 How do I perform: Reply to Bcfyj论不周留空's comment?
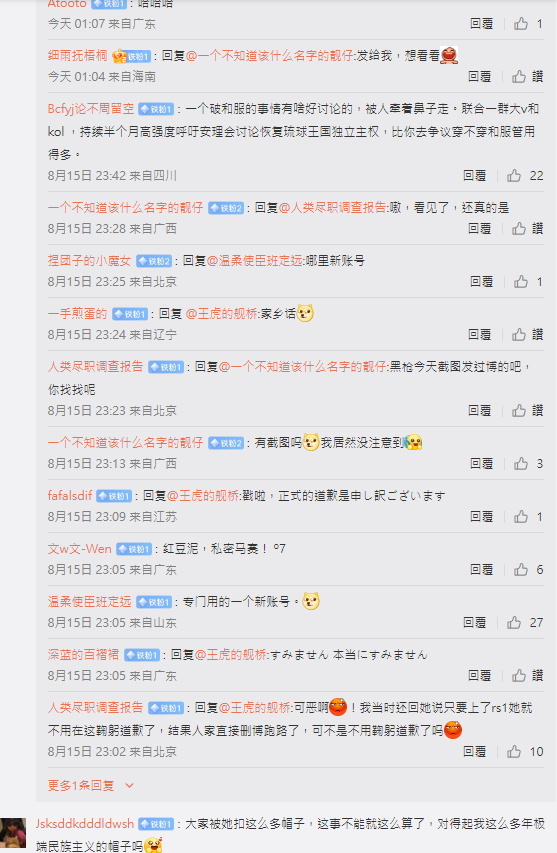474,176
